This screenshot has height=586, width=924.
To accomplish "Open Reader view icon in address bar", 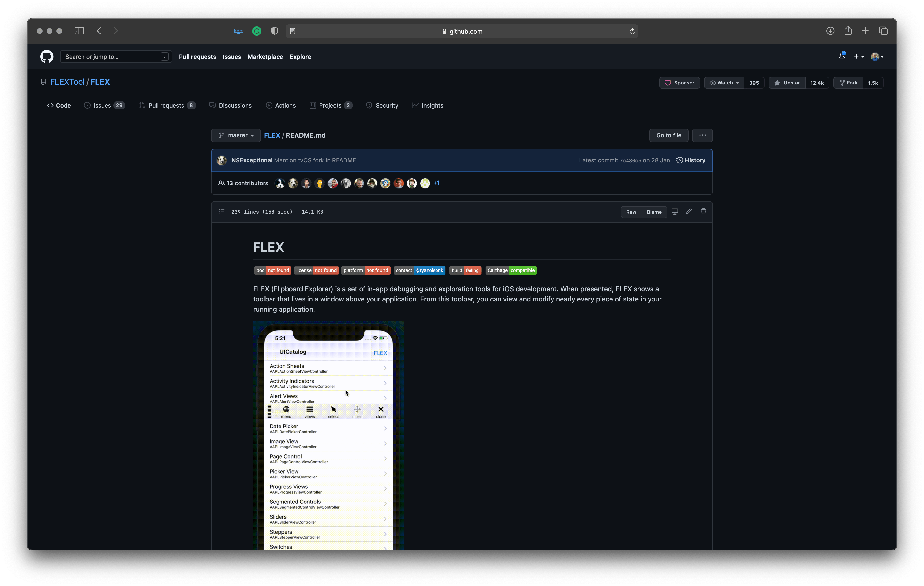I will (293, 31).
